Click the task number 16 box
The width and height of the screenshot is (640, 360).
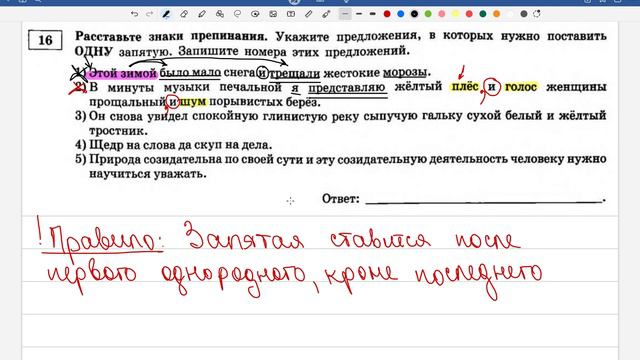point(45,40)
